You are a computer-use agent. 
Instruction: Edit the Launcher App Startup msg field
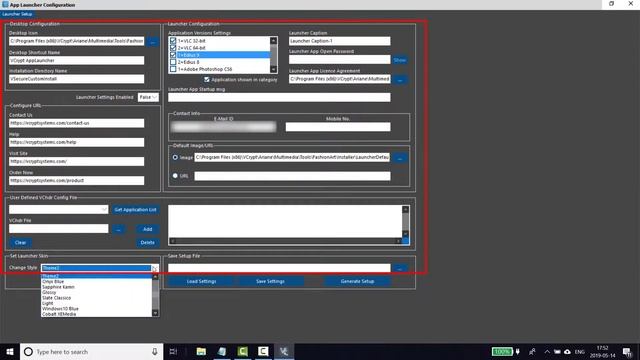(x=279, y=97)
